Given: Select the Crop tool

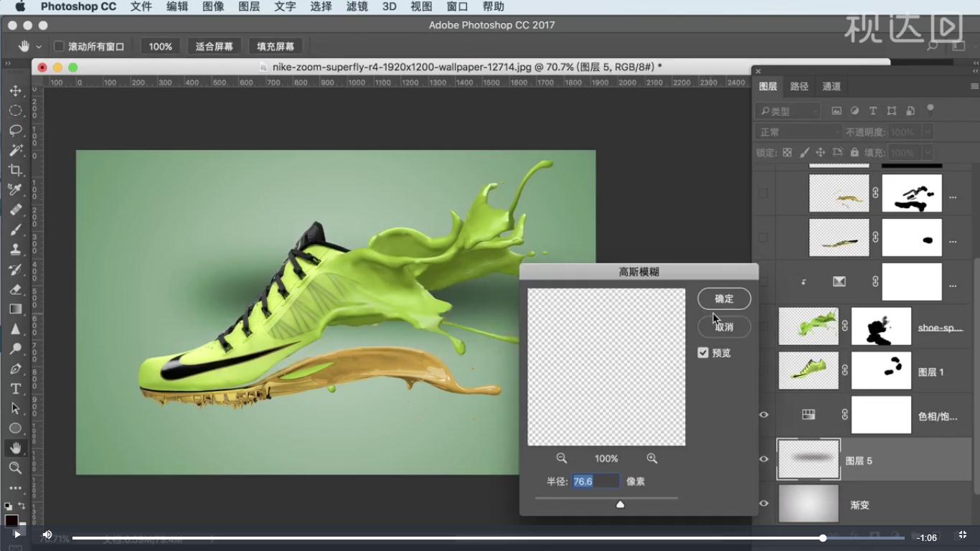Looking at the screenshot, I should click(x=15, y=170).
